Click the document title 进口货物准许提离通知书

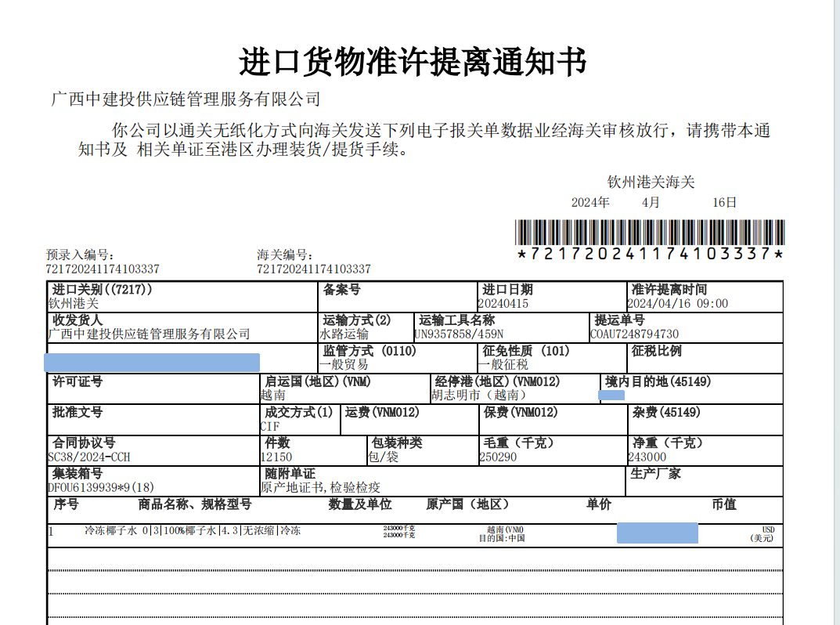click(413, 62)
